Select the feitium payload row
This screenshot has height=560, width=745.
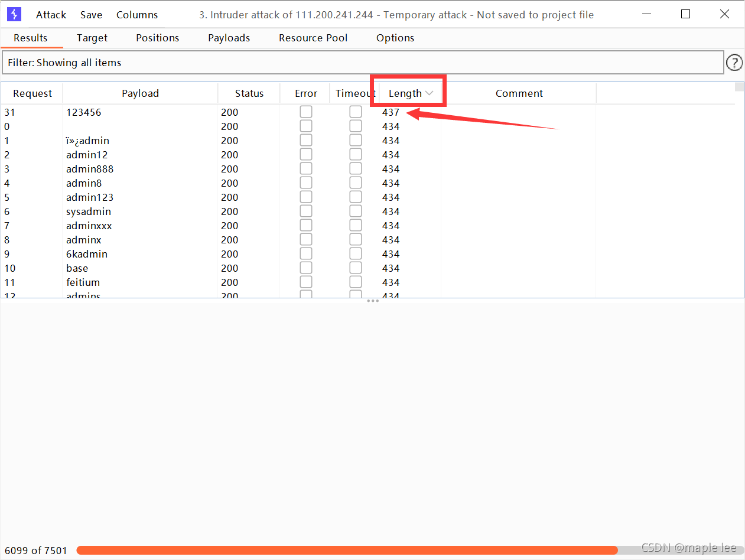[368, 282]
